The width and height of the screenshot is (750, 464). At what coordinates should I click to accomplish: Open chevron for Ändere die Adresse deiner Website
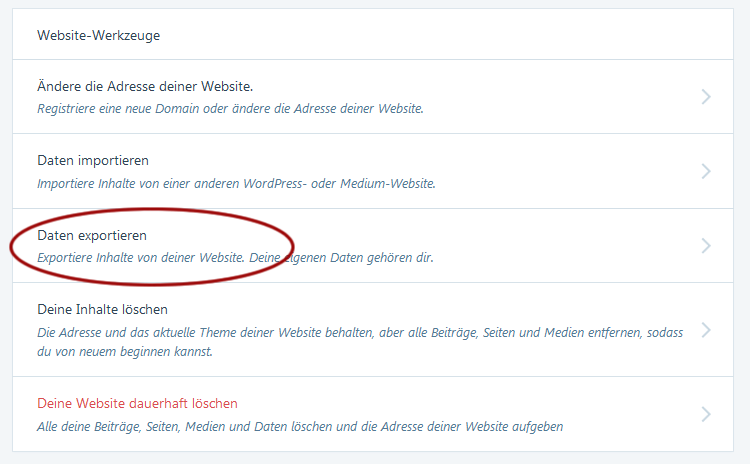click(706, 97)
